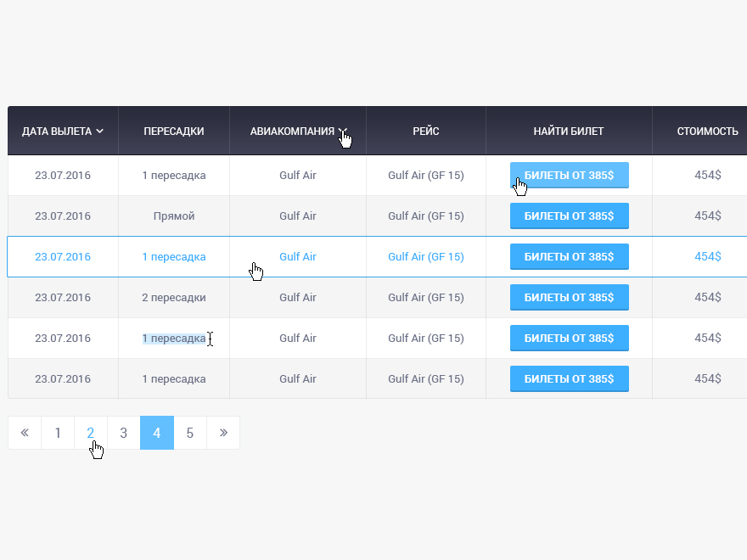Go to the first pagination page arrow
The height and width of the screenshot is (560, 747).
25,433
